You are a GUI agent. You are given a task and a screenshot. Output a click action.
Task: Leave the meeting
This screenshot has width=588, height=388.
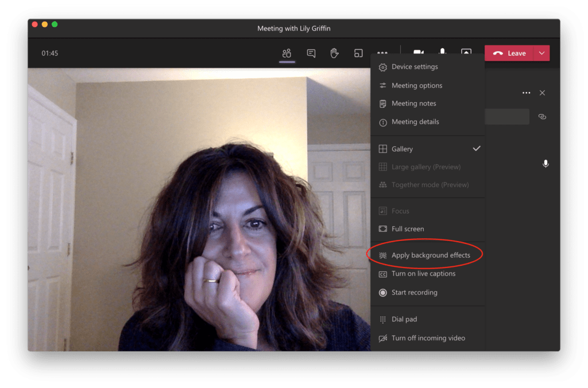[509, 53]
